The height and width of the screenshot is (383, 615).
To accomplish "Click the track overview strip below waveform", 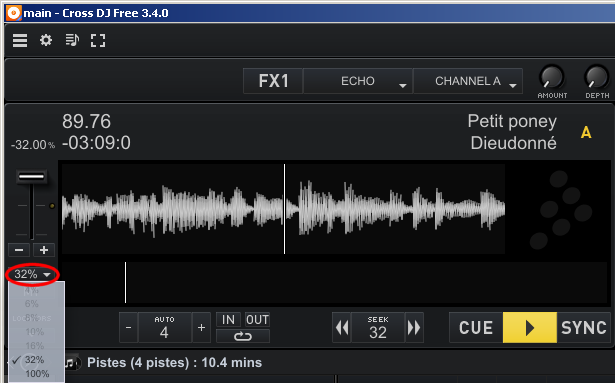I will pyautogui.click(x=334, y=283).
